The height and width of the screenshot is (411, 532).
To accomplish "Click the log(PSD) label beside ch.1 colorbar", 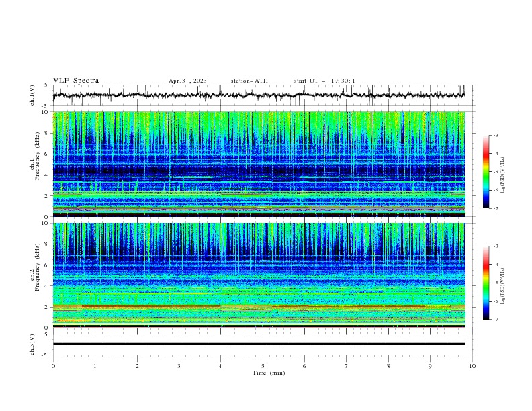I will click(503, 175).
